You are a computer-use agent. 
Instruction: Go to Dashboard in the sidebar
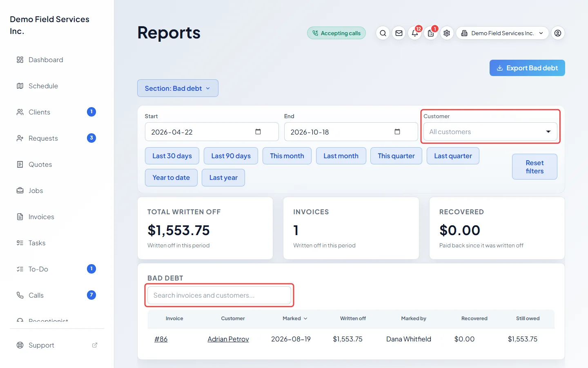56,60
